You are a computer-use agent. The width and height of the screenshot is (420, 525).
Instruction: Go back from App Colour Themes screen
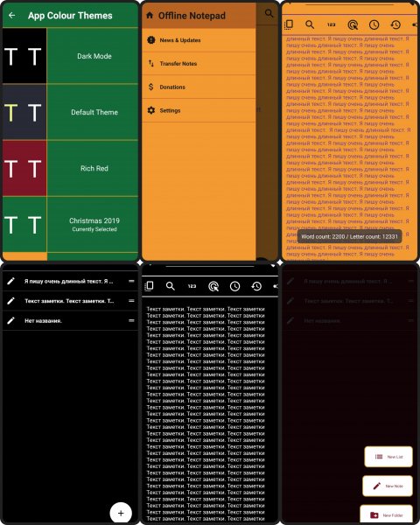[x=11, y=16]
